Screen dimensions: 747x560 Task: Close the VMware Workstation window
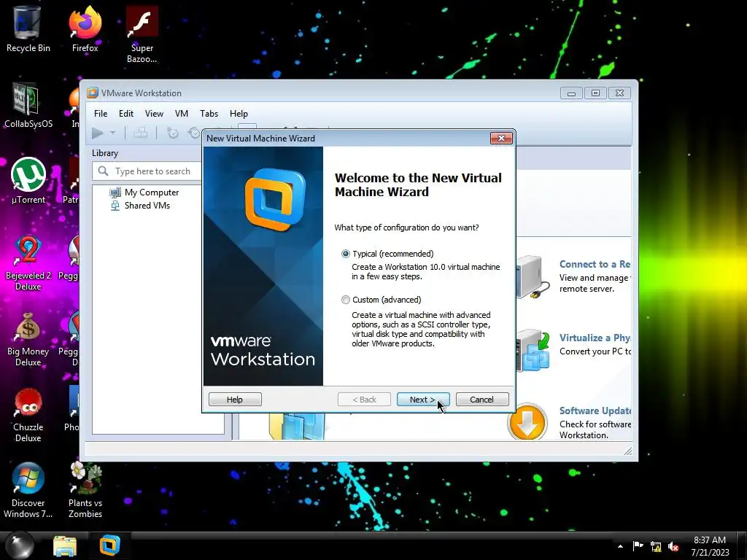click(619, 93)
